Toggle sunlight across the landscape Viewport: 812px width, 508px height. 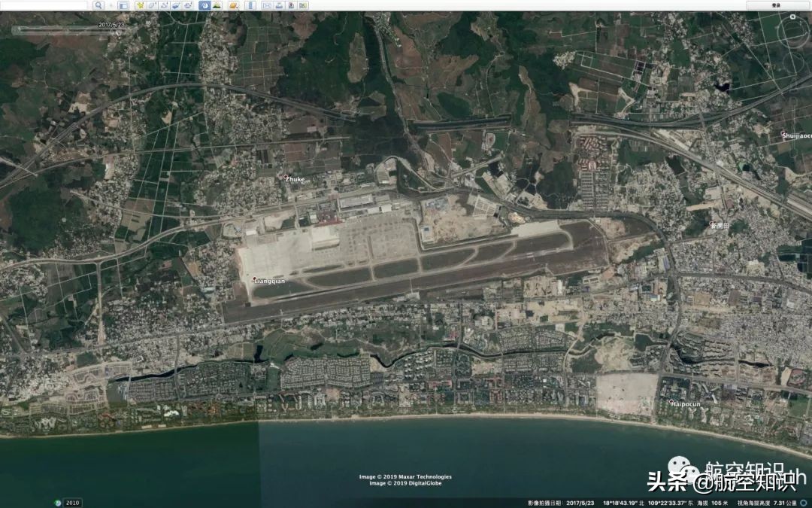click(x=217, y=5)
